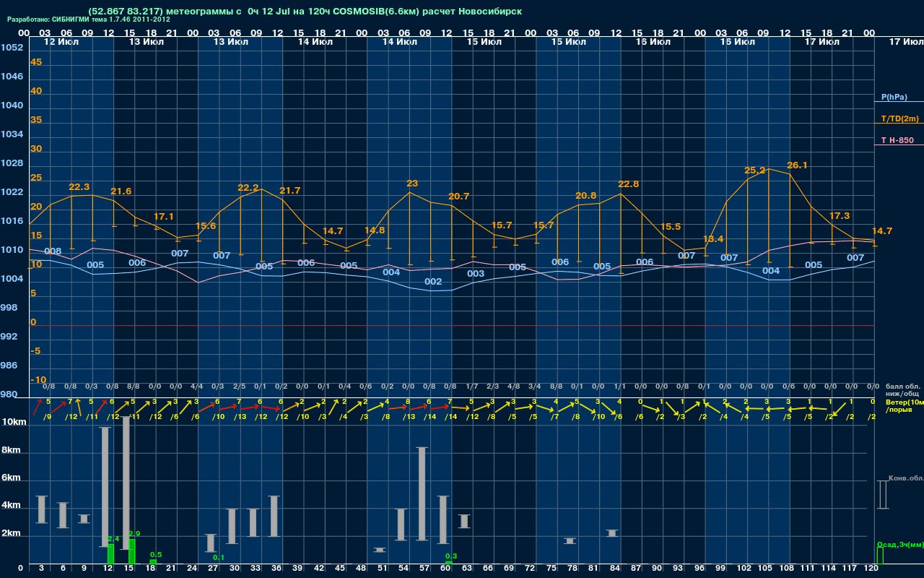Select the T/TD(2m) legend label

[899, 118]
